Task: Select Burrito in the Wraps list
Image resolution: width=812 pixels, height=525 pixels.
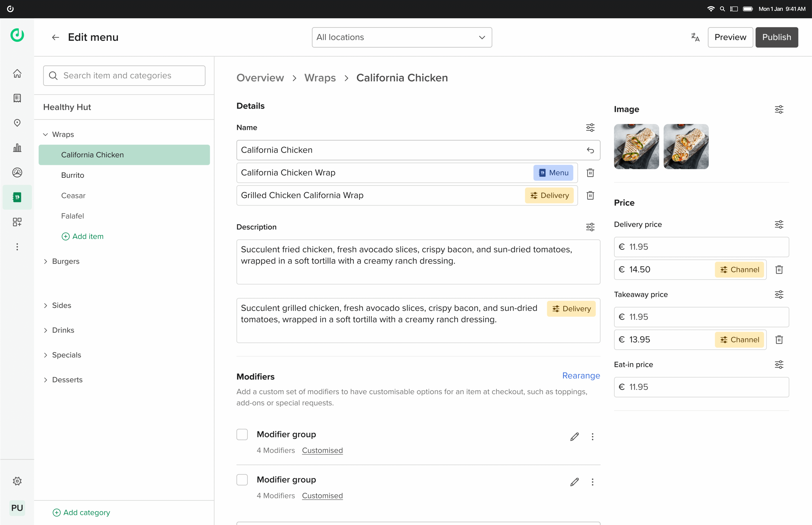Action: pyautogui.click(x=73, y=175)
